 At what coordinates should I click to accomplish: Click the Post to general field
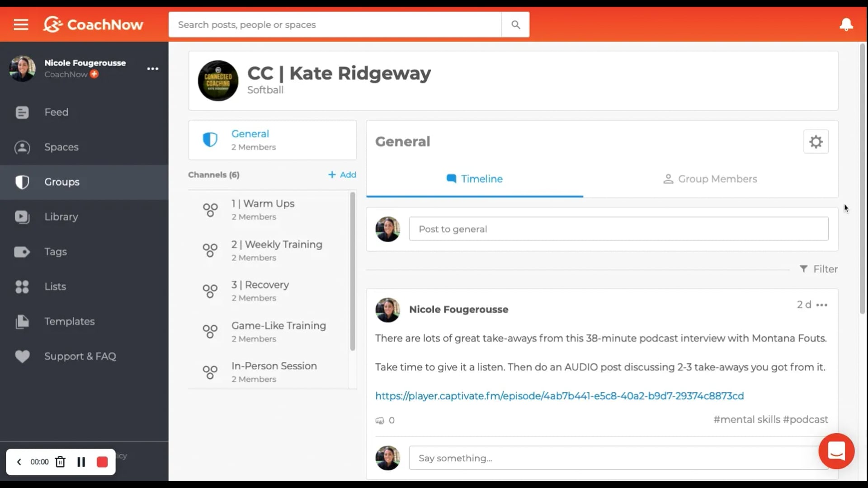pos(618,229)
